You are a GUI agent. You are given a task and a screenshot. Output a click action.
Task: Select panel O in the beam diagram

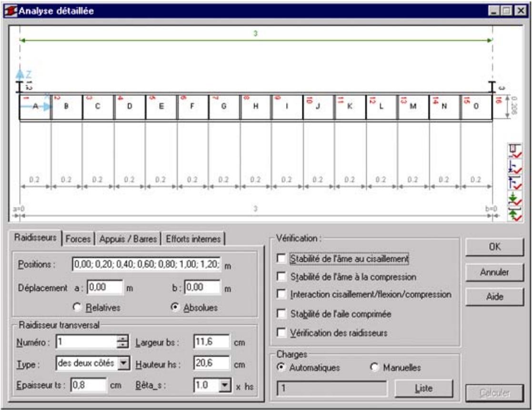[476, 107]
